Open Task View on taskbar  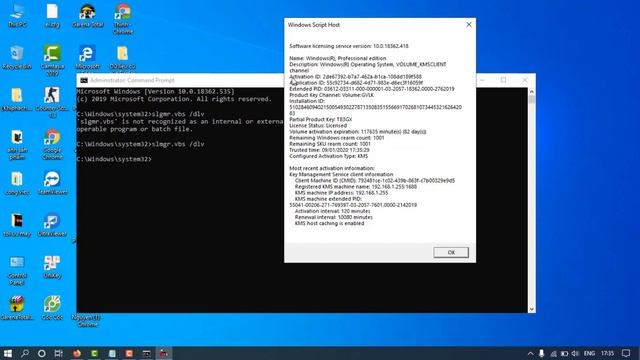coord(59,353)
